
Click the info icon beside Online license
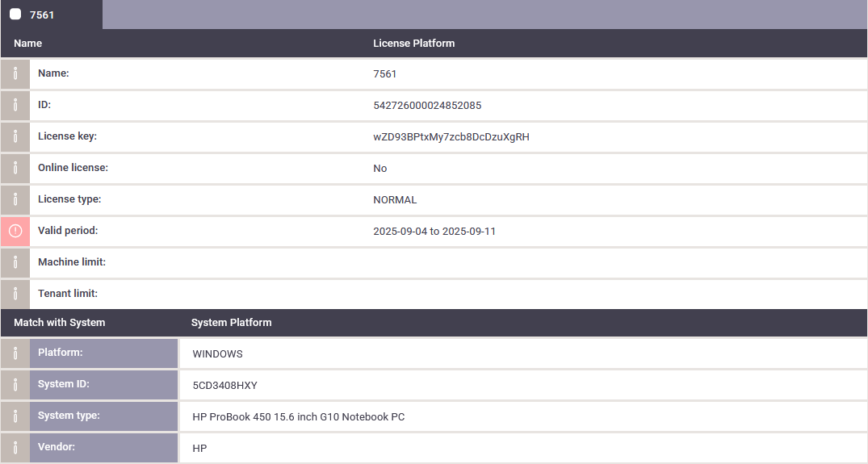15,168
